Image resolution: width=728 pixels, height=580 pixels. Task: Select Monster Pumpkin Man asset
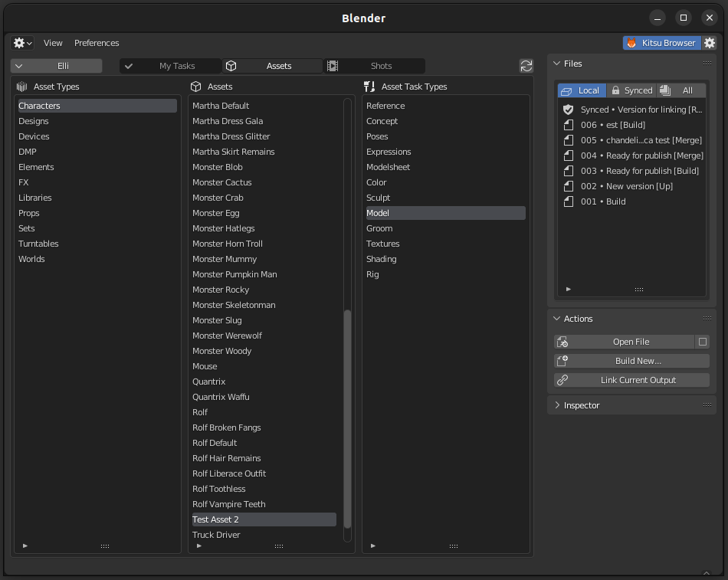click(264, 274)
